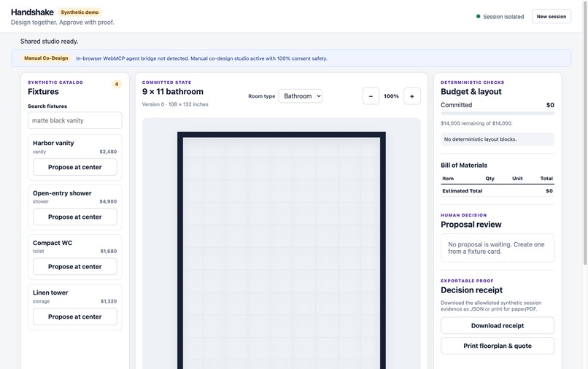Click Print floorplan & quote button
588x369 pixels.
click(498, 346)
